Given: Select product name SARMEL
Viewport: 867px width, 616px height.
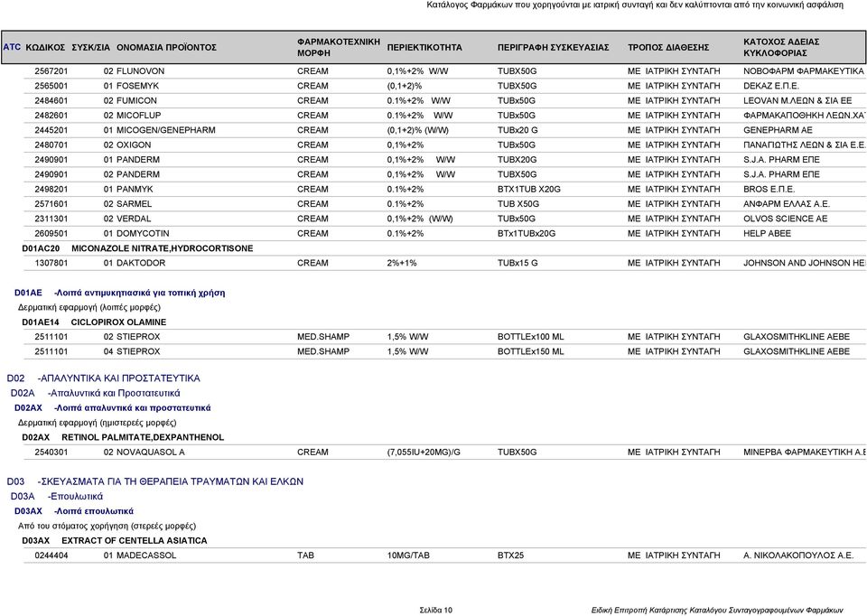Looking at the screenshot, I should point(134,204).
